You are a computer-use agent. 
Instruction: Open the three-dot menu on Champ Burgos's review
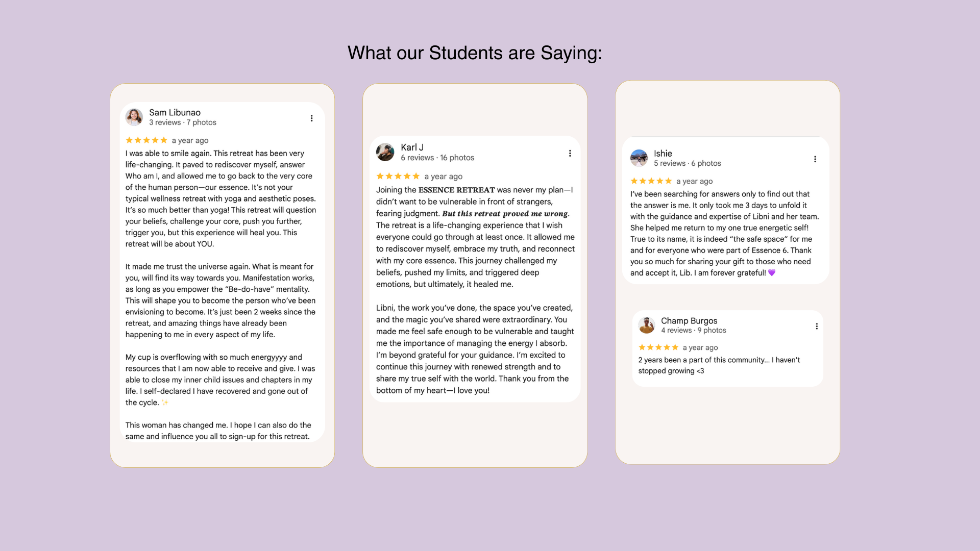(x=817, y=327)
